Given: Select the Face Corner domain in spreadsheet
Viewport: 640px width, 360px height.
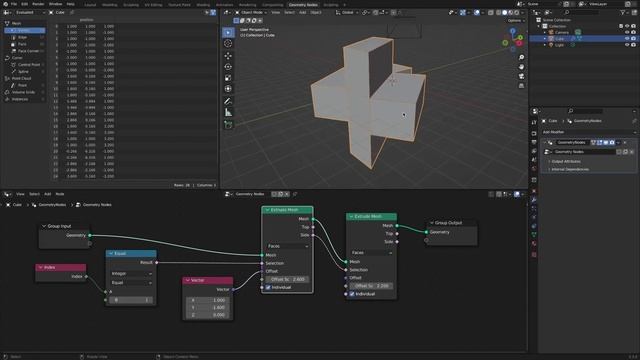Looking at the screenshot, I should click(24, 51).
